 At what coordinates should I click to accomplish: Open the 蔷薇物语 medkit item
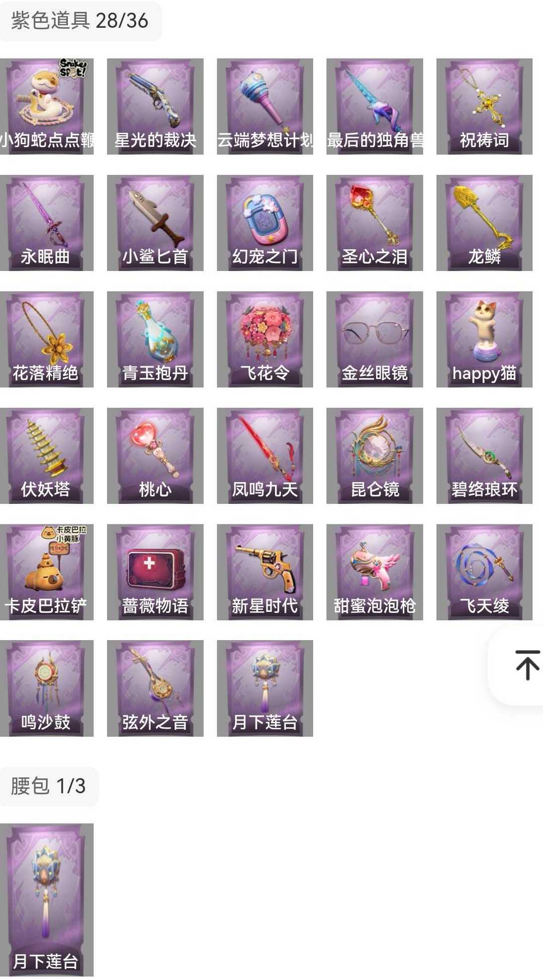tap(155, 572)
